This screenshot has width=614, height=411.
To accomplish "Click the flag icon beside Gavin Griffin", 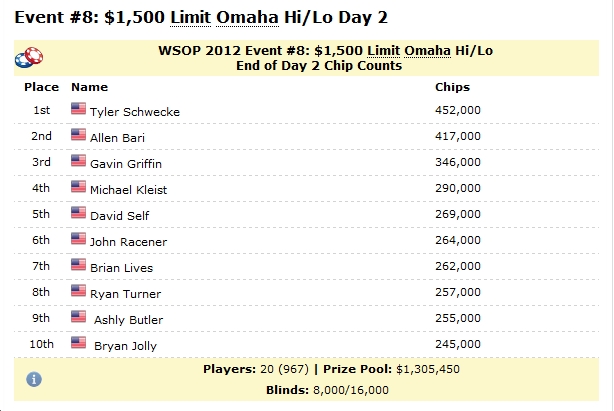I will tap(78, 160).
